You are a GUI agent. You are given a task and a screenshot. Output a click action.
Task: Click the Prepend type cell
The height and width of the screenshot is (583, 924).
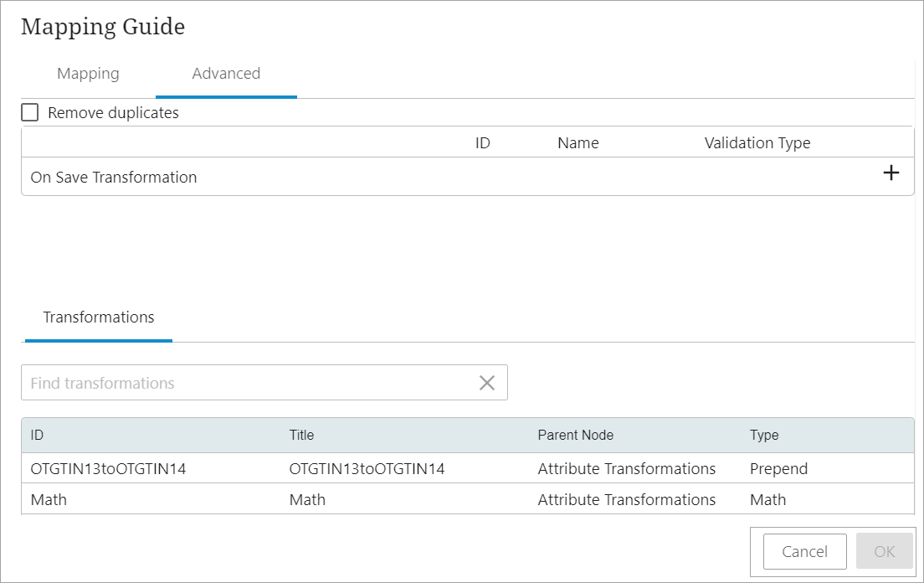coord(778,468)
